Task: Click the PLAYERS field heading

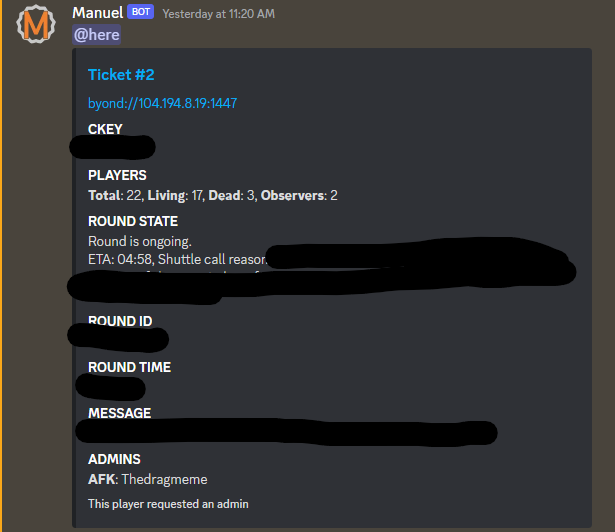Action: [x=117, y=175]
